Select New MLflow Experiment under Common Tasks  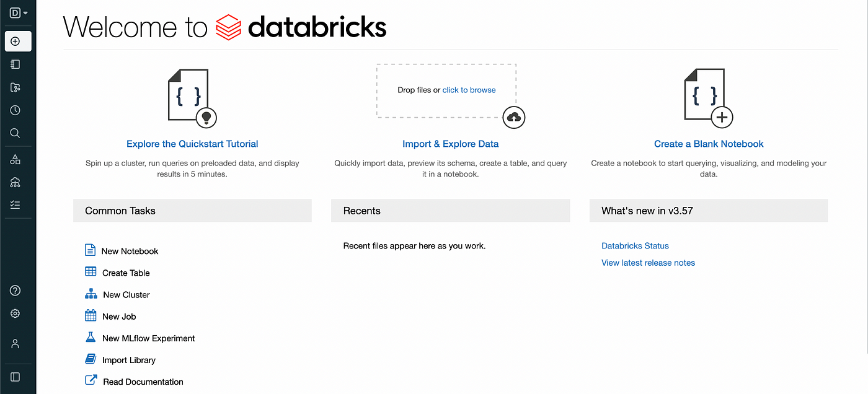pyautogui.click(x=140, y=338)
